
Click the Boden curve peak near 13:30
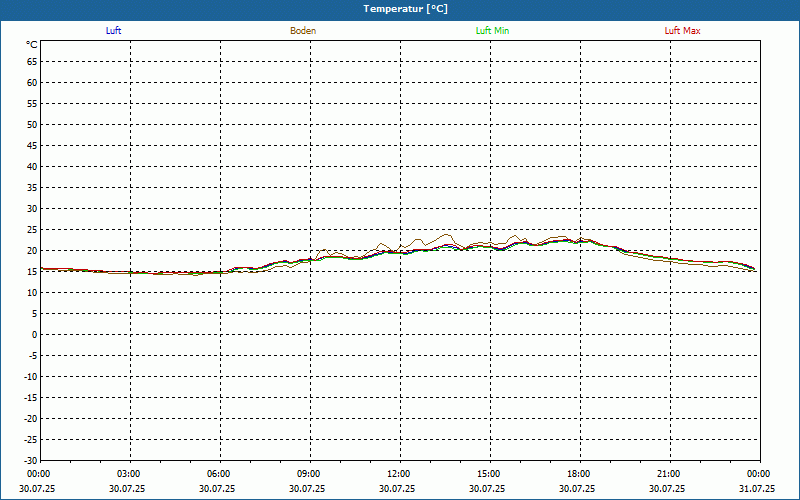tap(447, 235)
